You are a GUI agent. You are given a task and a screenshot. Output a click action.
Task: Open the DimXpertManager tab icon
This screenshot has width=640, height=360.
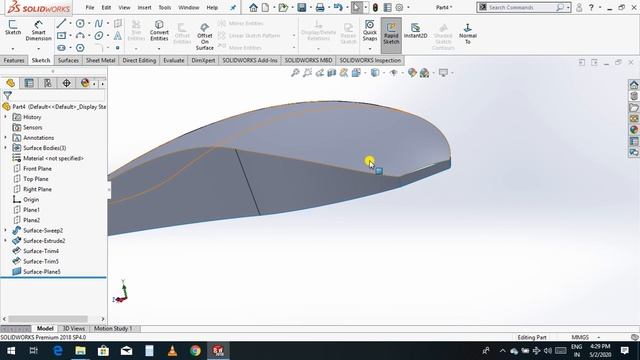tap(66, 83)
